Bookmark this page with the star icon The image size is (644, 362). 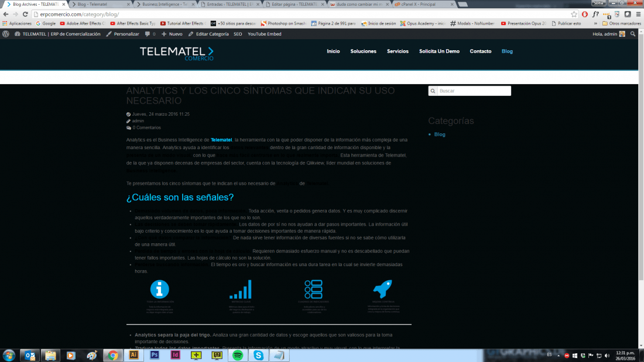coord(574,14)
